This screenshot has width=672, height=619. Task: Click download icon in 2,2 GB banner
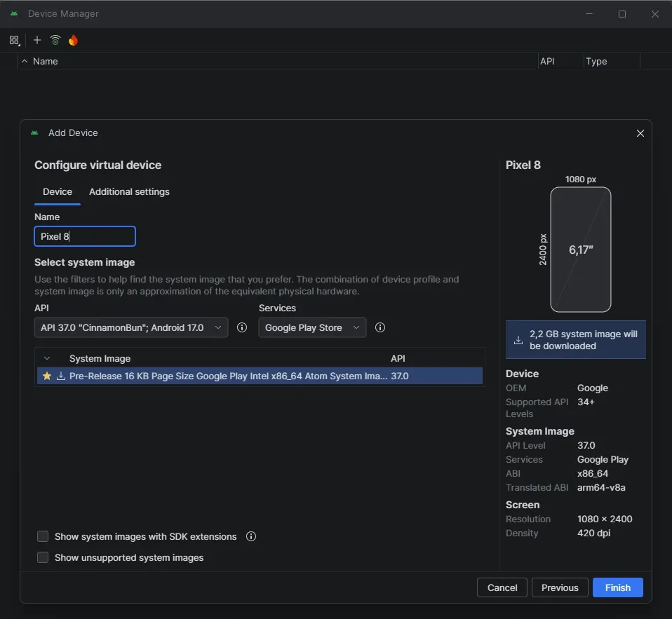coord(518,340)
